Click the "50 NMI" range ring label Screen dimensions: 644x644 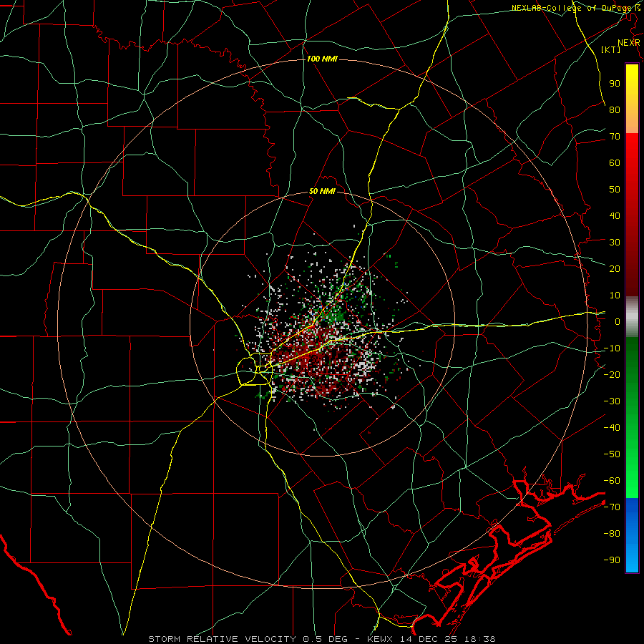click(x=322, y=191)
